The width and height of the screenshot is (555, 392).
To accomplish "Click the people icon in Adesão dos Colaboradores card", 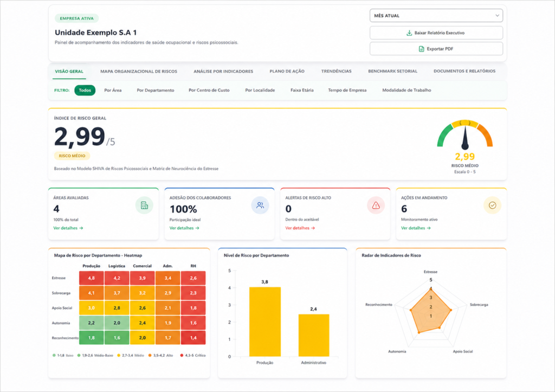I will [x=260, y=205].
